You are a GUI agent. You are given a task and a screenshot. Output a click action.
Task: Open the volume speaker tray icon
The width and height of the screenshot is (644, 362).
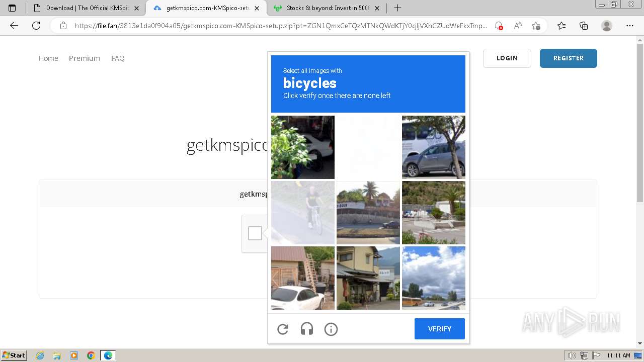click(572, 355)
